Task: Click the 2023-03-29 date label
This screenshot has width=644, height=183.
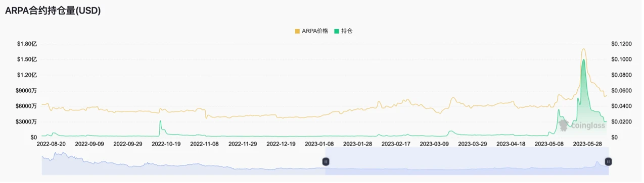Action: [x=473, y=144]
